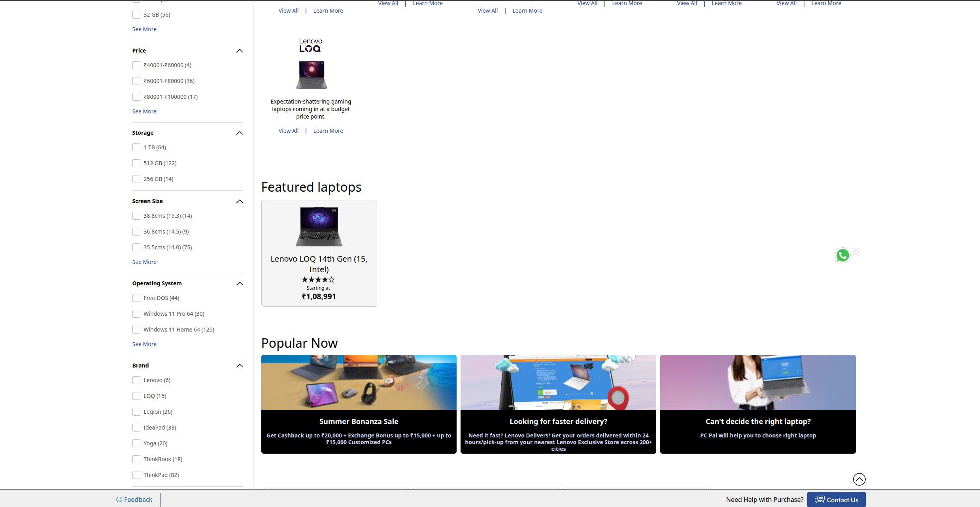Image resolution: width=980 pixels, height=507 pixels.
Task: Click the scroll-to-top arrow icon
Action: [x=859, y=479]
